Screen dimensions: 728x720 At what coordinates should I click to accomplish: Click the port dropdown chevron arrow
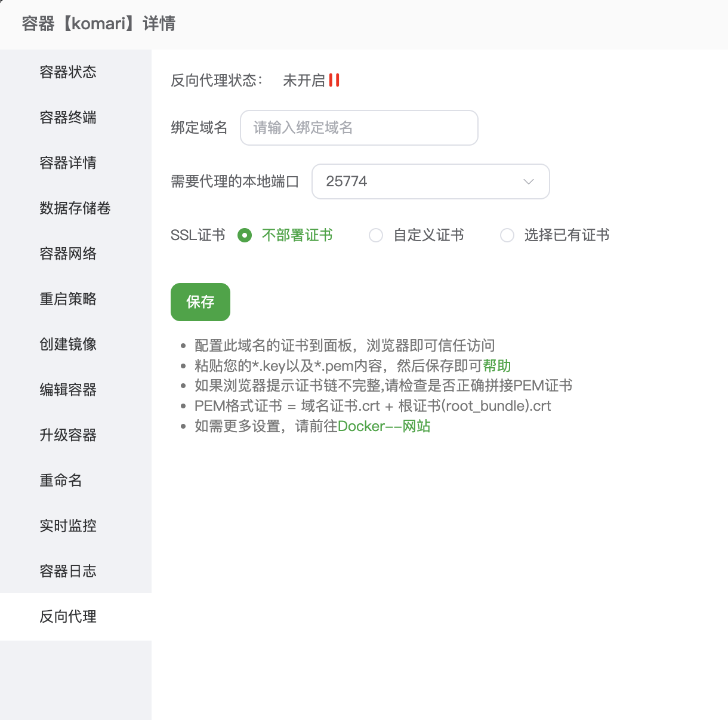tap(528, 181)
